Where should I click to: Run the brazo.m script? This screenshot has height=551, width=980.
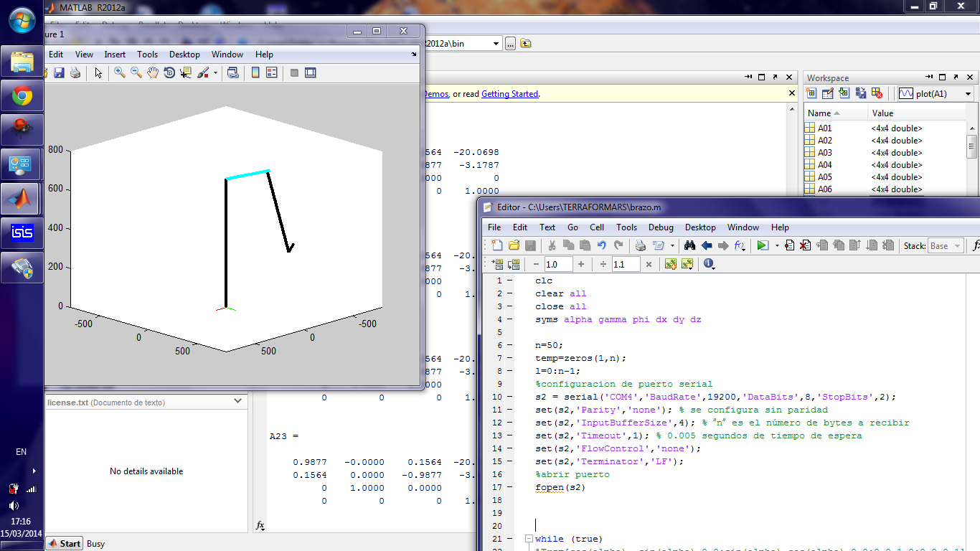pos(763,245)
